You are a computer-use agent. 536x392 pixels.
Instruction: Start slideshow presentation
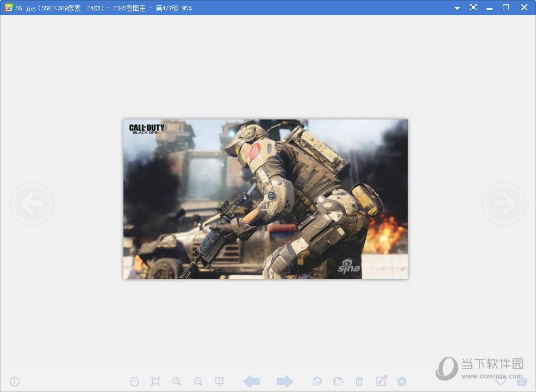tap(219, 382)
